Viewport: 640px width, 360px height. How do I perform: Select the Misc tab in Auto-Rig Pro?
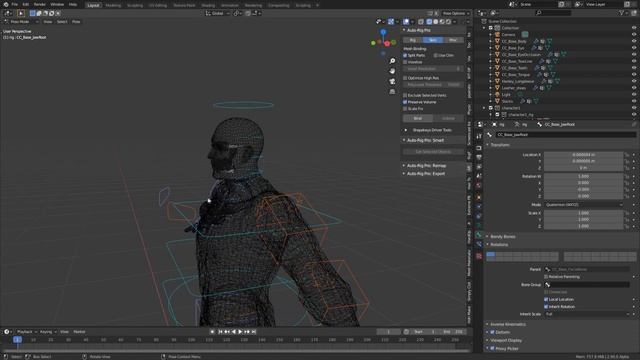[x=453, y=40]
